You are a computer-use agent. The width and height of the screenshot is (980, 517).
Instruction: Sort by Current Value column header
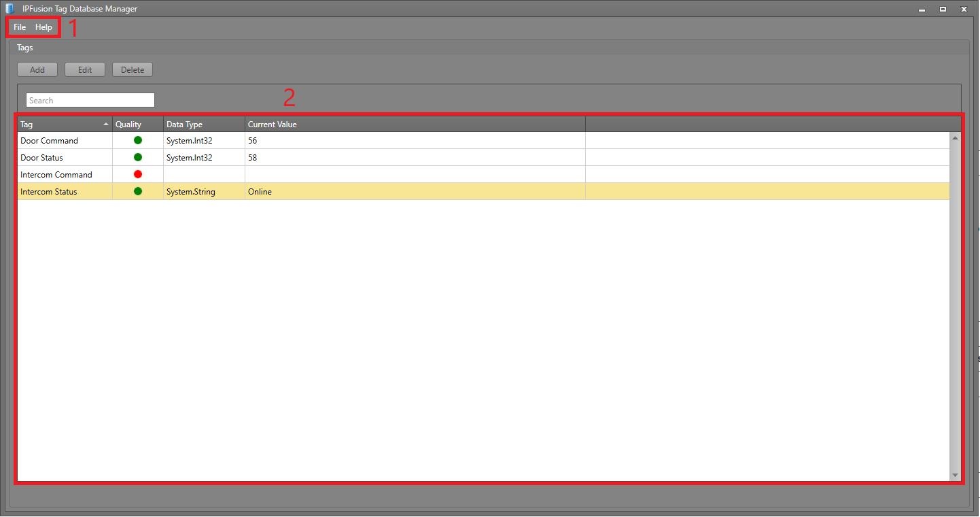pos(272,124)
